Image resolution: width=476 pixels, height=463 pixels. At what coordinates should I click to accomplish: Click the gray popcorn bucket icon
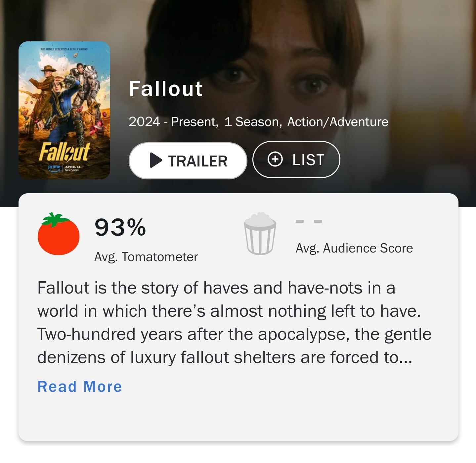pyautogui.click(x=260, y=234)
